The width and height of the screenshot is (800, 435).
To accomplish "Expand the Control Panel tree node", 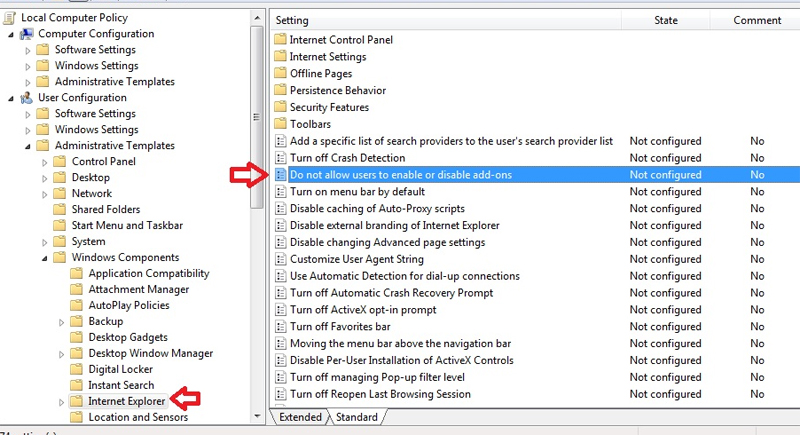I will [44, 162].
